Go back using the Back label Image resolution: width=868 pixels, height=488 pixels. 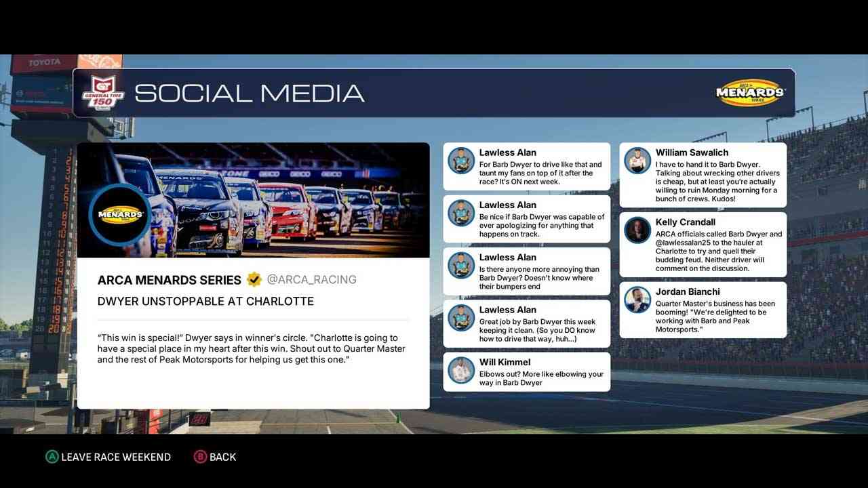(222, 457)
